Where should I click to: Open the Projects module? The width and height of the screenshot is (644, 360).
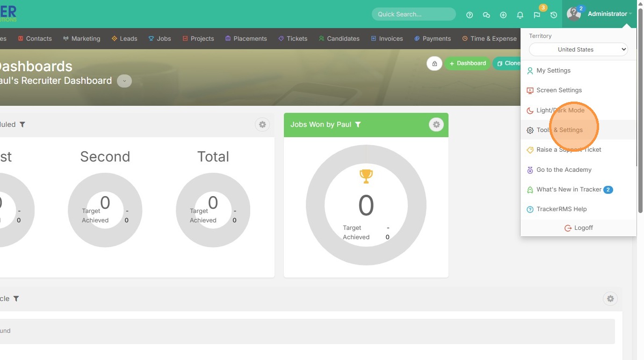pyautogui.click(x=198, y=38)
